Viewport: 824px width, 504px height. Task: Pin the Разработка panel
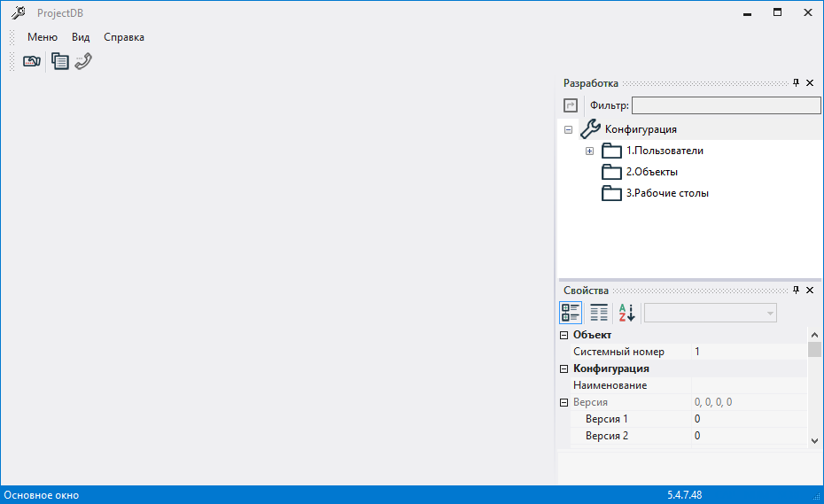796,82
